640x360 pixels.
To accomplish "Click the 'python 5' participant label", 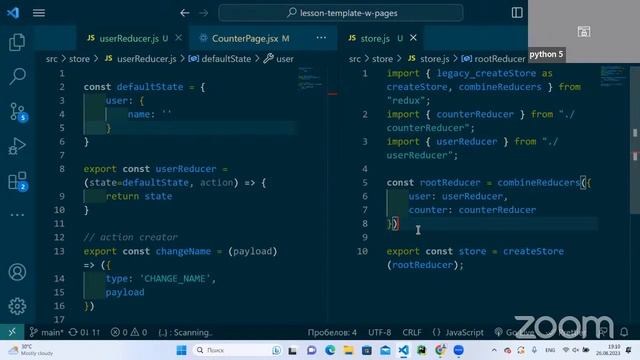I will coord(546,54).
